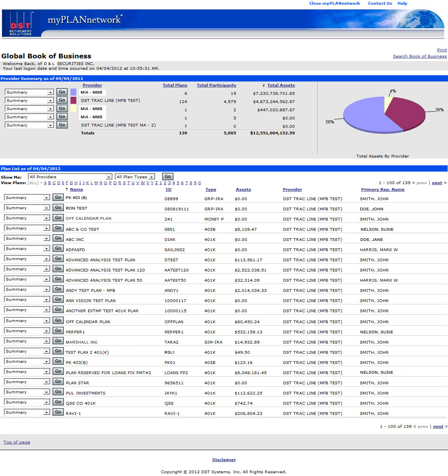Image resolution: width=448 pixels, height=476 pixels.
Task: Click ADVANCED ANALYSIS TEST PLAN 120 name
Action: (x=105, y=270)
